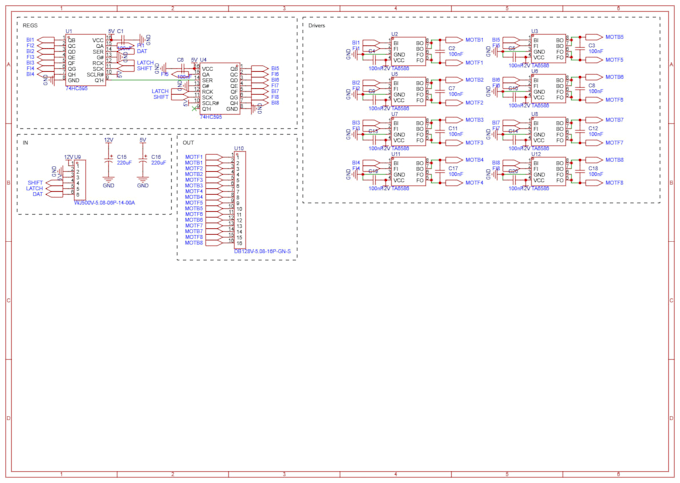This screenshot has width=680, height=483.
Task: Select capacitor C12 next to U8
Action: pos(580,131)
